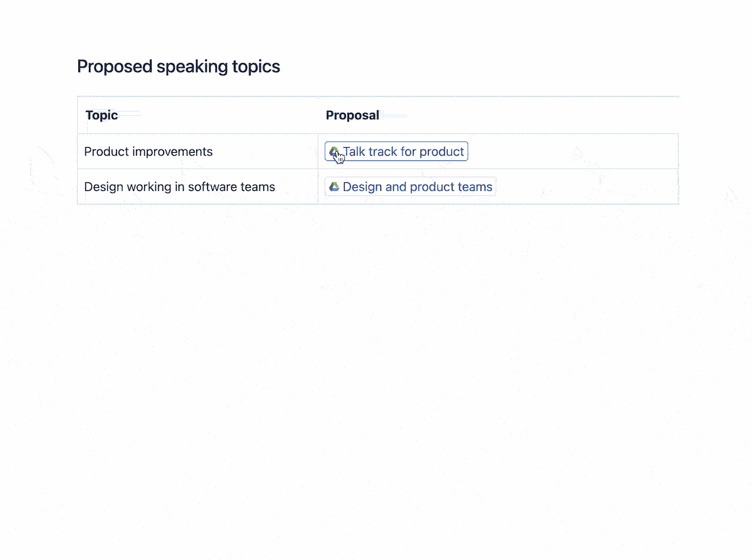The width and height of the screenshot is (752, 560).
Task: Click the 'Proposed speaking topics' heading
Action: pyautogui.click(x=179, y=66)
